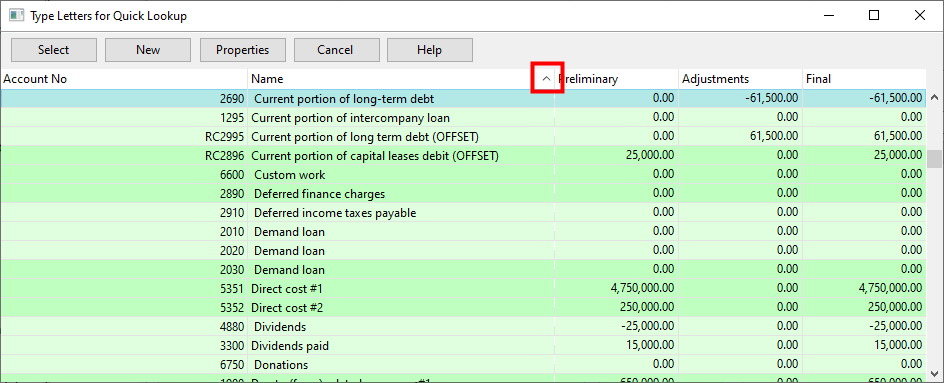Select Deferred income taxes payable row

tap(463, 213)
